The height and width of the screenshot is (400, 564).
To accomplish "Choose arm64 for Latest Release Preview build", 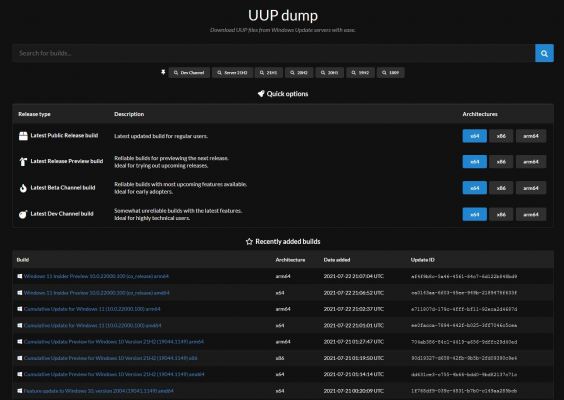I will tap(531, 162).
